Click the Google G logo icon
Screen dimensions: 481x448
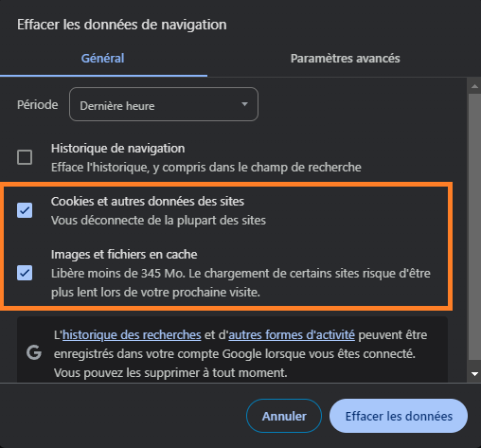pos(34,352)
